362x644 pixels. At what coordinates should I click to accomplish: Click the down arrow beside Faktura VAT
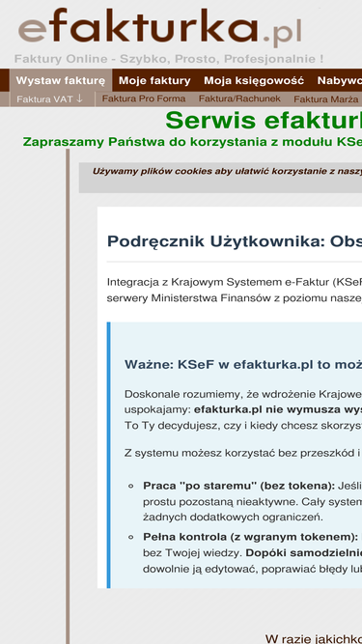79,98
